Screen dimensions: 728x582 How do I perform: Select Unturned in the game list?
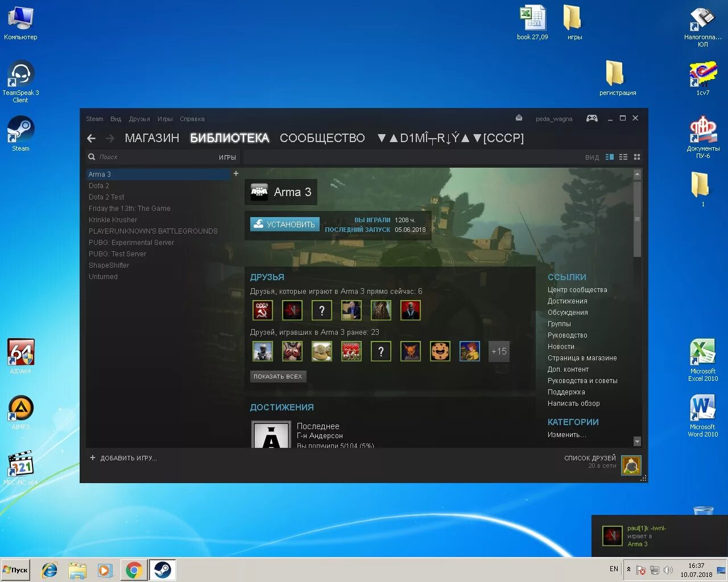point(158,277)
